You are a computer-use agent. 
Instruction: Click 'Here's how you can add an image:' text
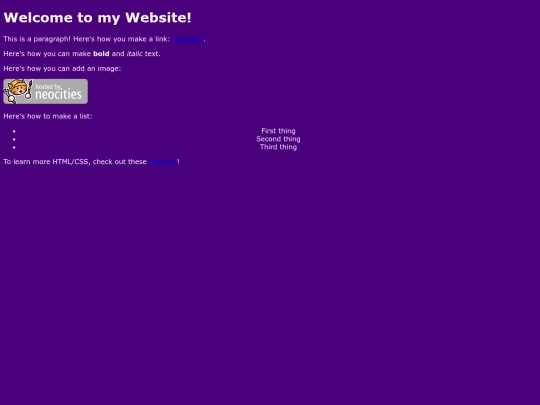62,69
